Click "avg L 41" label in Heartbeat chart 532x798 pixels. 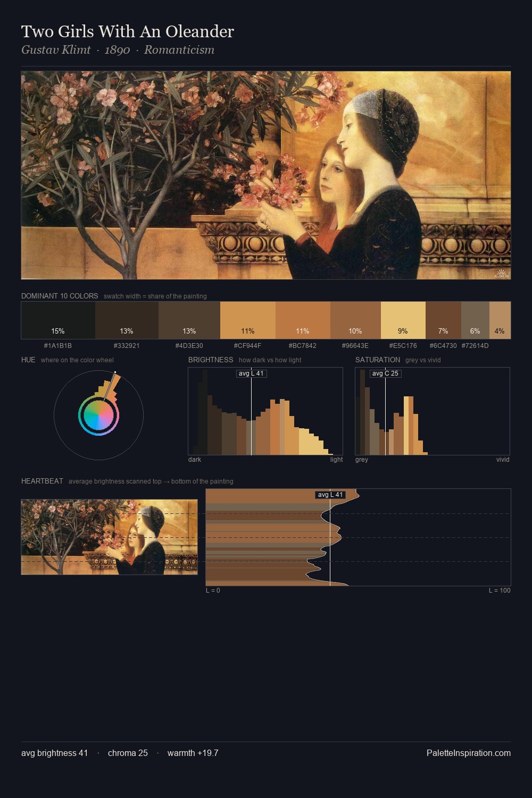point(330,495)
